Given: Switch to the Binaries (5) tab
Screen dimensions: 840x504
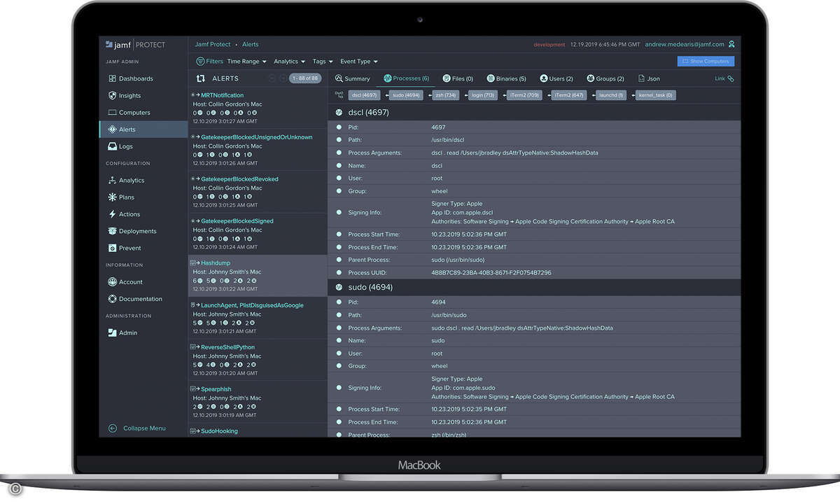Looking at the screenshot, I should click(x=506, y=79).
